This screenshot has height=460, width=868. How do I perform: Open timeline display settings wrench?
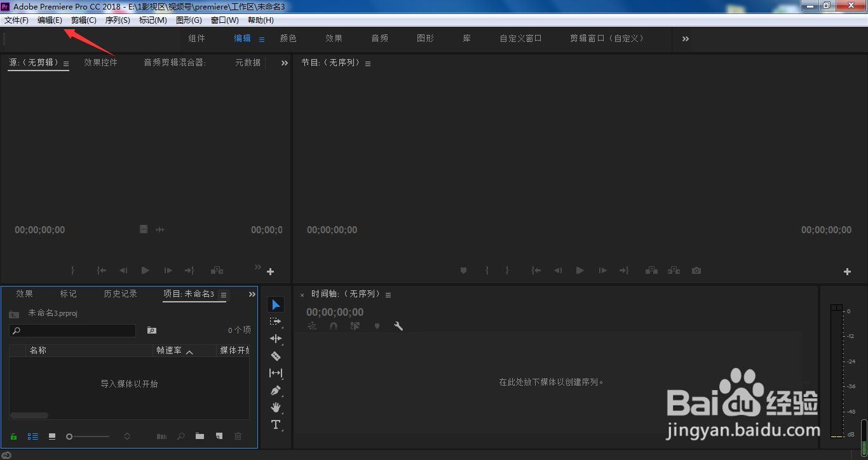pos(398,326)
